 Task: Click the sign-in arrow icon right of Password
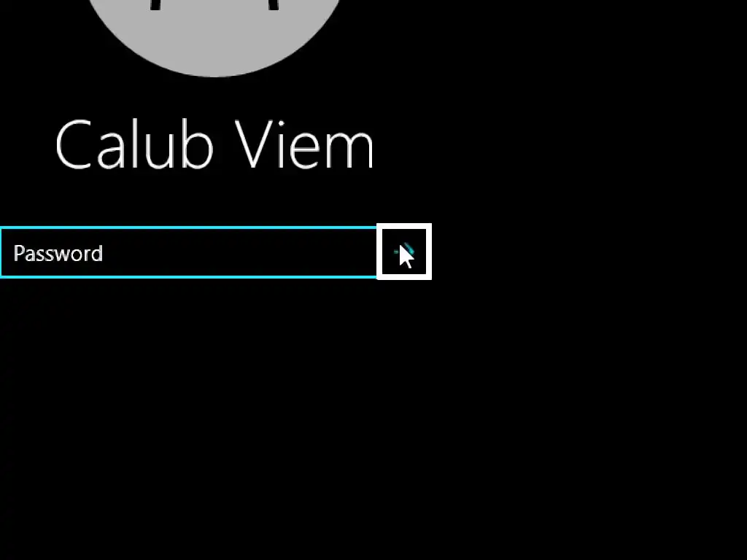[x=404, y=252]
